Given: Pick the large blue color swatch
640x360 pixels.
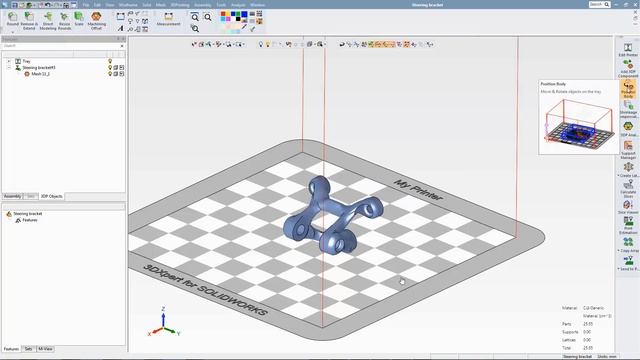Looking at the screenshot, I should [x=244, y=14].
